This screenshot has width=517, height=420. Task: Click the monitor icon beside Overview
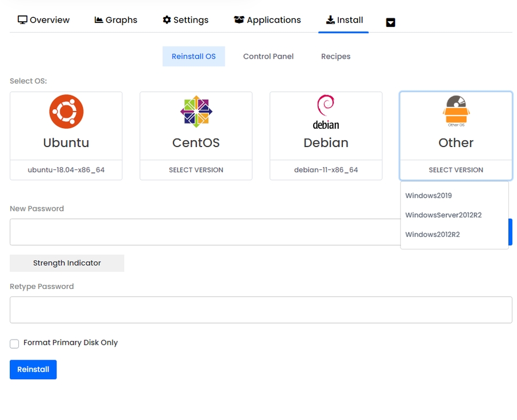point(22,20)
